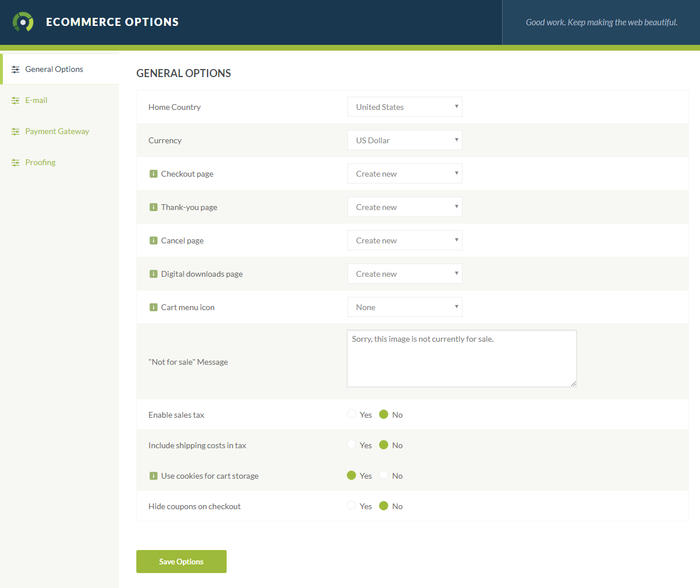Click the info icon beside Thank-you page

[153, 207]
